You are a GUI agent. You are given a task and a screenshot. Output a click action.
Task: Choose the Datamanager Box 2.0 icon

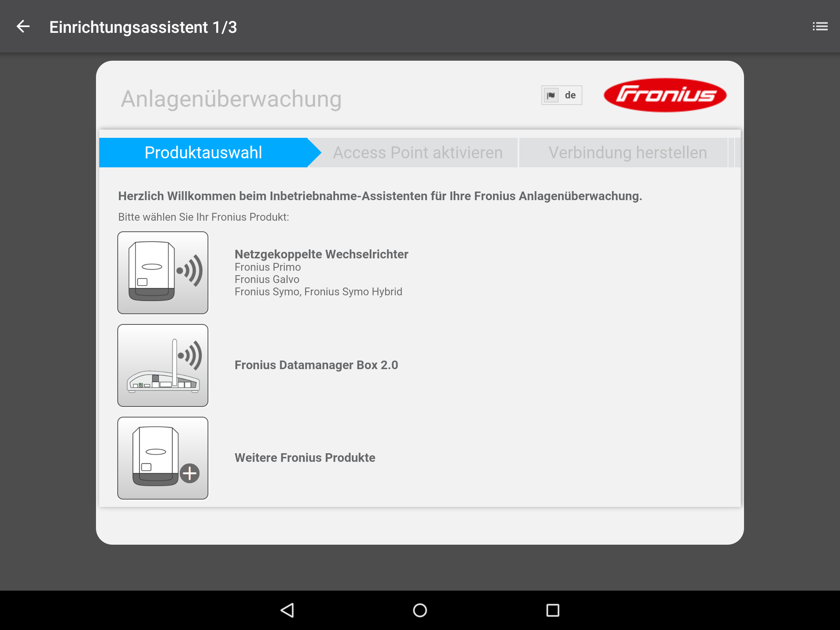click(x=163, y=365)
